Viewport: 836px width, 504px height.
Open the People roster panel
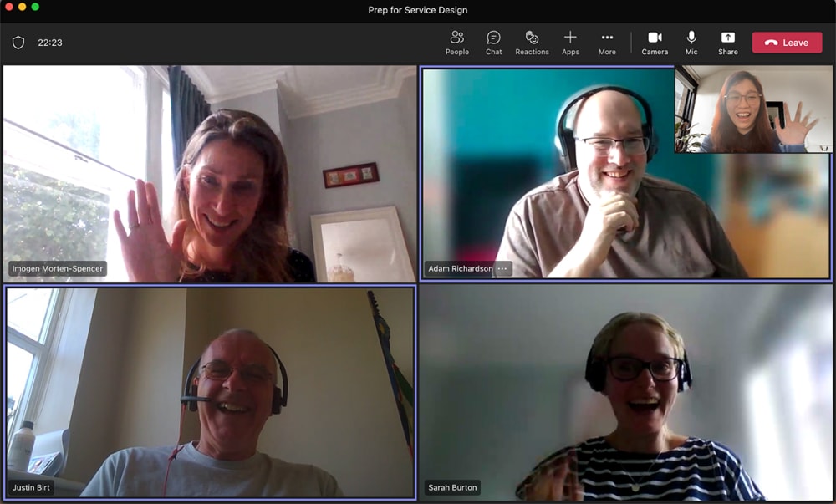click(x=456, y=42)
